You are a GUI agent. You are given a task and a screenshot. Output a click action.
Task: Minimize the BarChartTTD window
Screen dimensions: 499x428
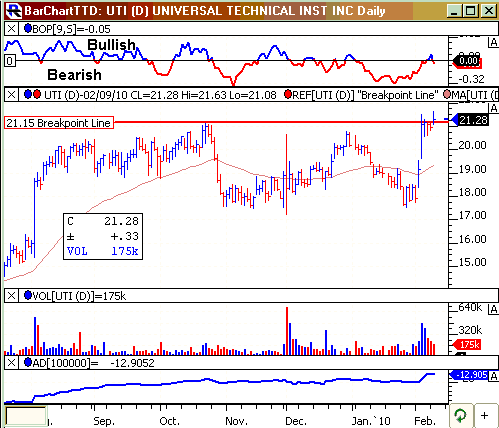[x=454, y=11]
